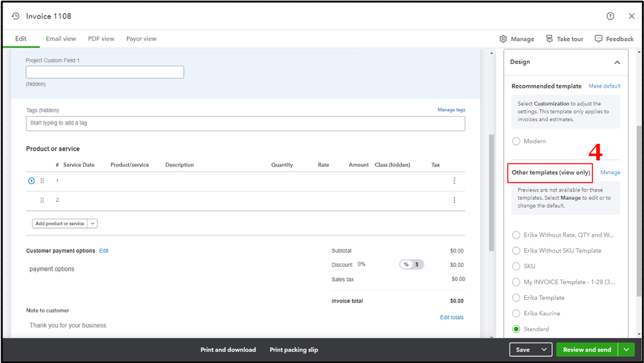Grab the drag handle for line 1
The width and height of the screenshot is (644, 363).
pyautogui.click(x=42, y=181)
